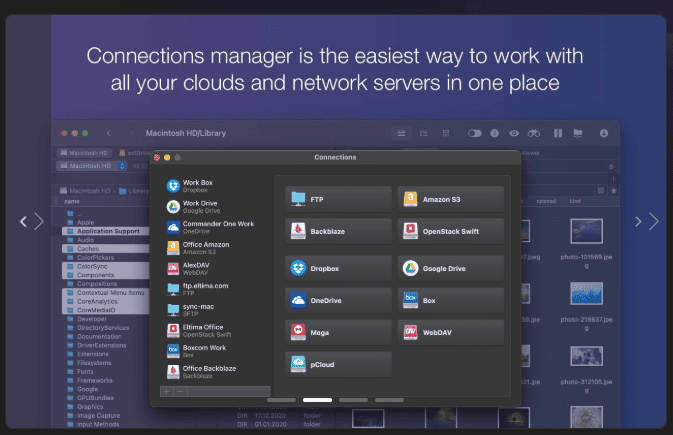Sort by the opened column header
Screen dimensions: 673x435
(x=546, y=201)
